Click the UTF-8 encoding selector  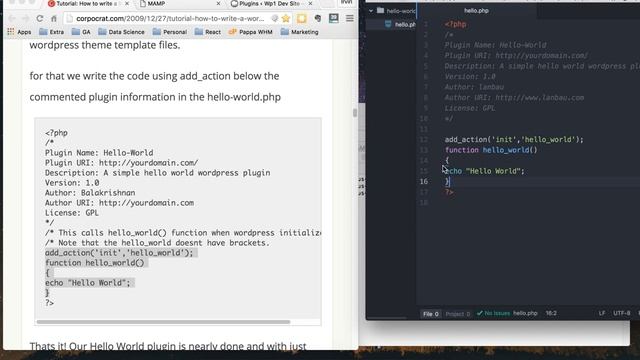pyautogui.click(x=622, y=313)
